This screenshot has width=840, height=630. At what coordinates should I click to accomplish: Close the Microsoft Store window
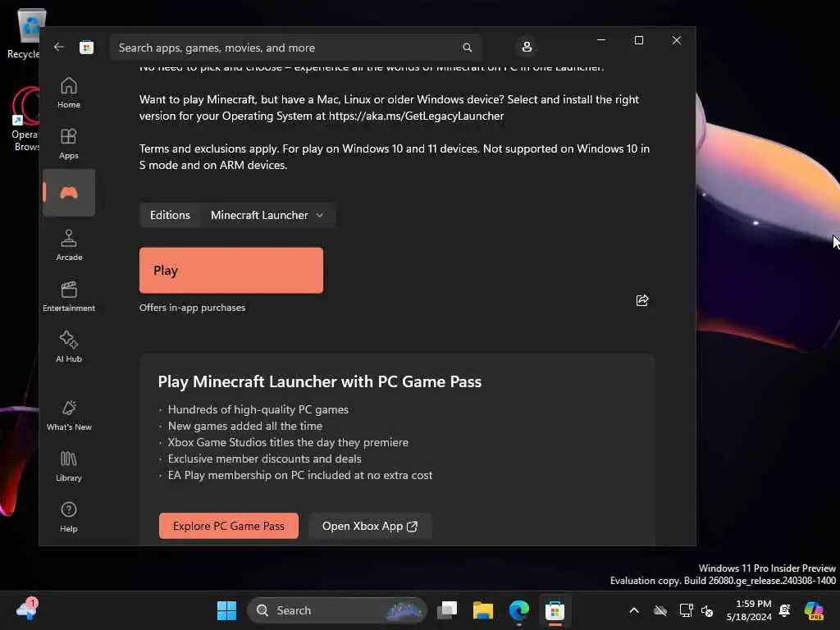(x=677, y=40)
